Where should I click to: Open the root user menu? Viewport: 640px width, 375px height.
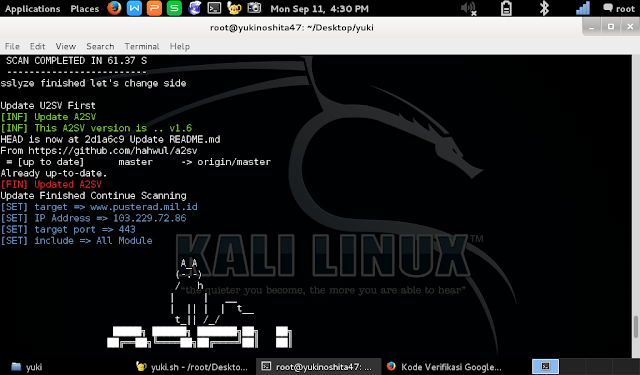tap(619, 9)
